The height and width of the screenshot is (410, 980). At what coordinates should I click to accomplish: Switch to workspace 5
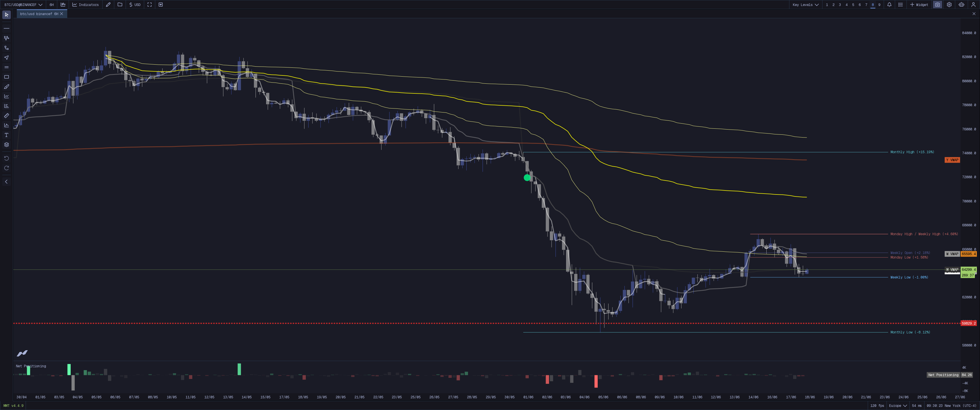tap(853, 5)
